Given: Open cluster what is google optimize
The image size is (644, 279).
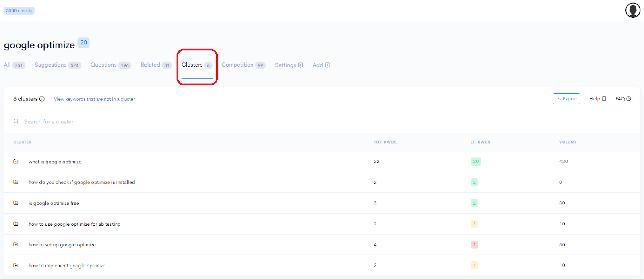Looking at the screenshot, I should (x=55, y=162).
